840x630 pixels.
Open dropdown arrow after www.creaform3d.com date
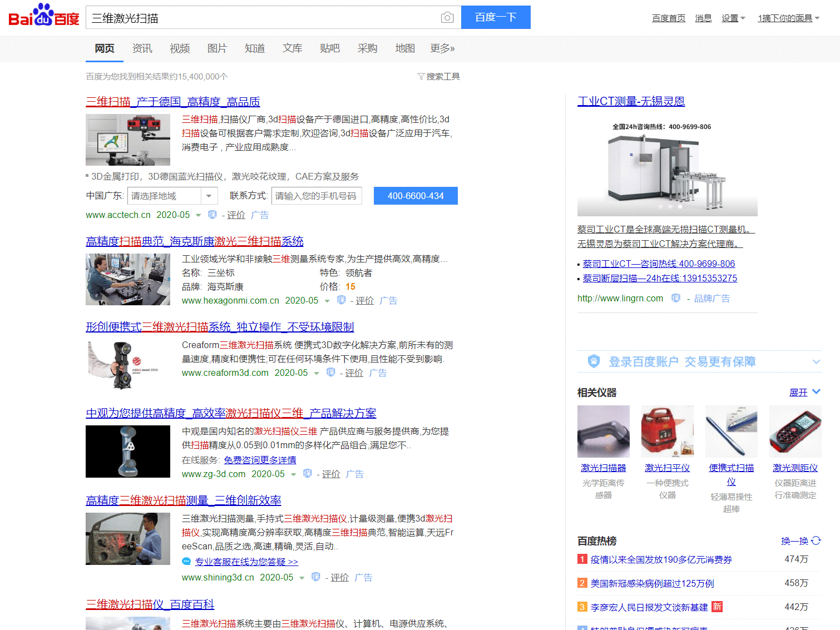click(x=317, y=373)
